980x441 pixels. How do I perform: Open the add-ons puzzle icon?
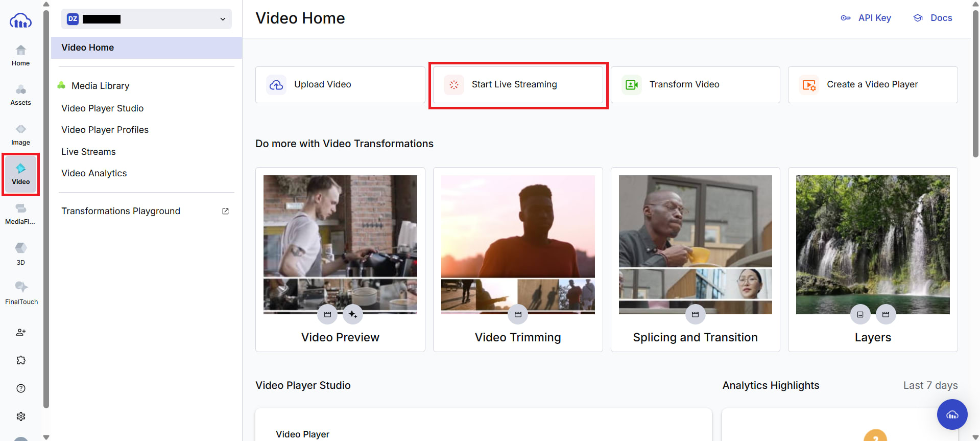pos(21,360)
